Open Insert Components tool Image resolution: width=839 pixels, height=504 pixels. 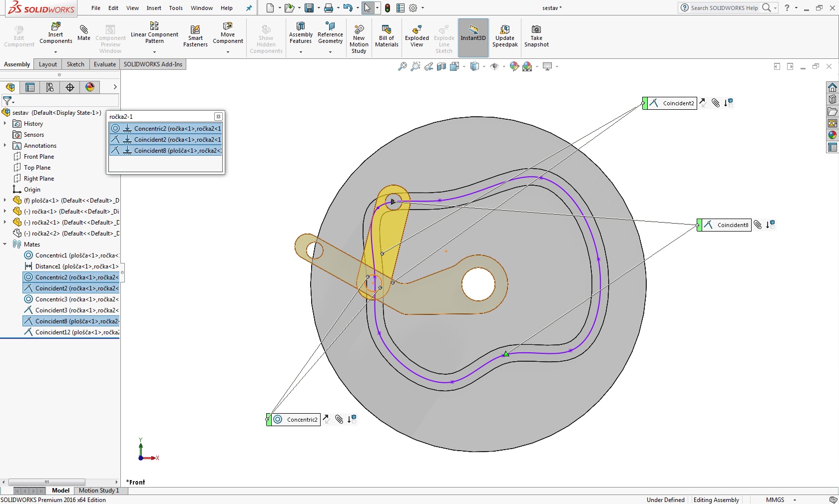[x=56, y=33]
